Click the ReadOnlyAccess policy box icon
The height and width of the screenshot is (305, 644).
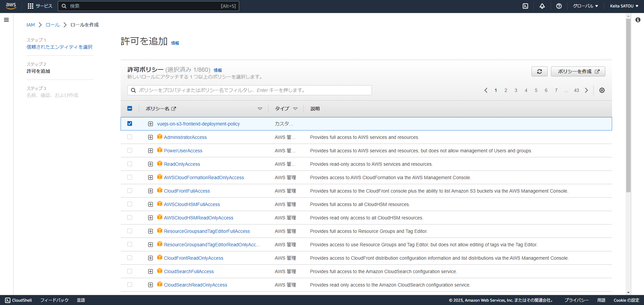(160, 163)
